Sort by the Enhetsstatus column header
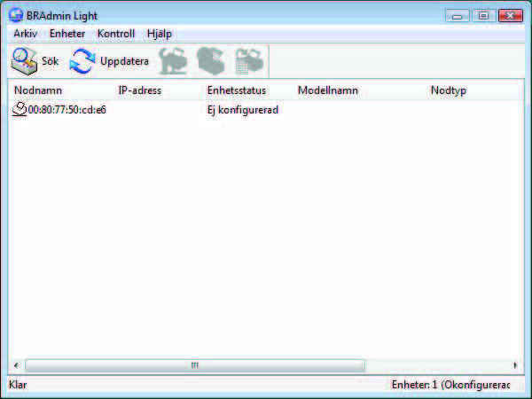The height and width of the screenshot is (399, 532). click(237, 90)
